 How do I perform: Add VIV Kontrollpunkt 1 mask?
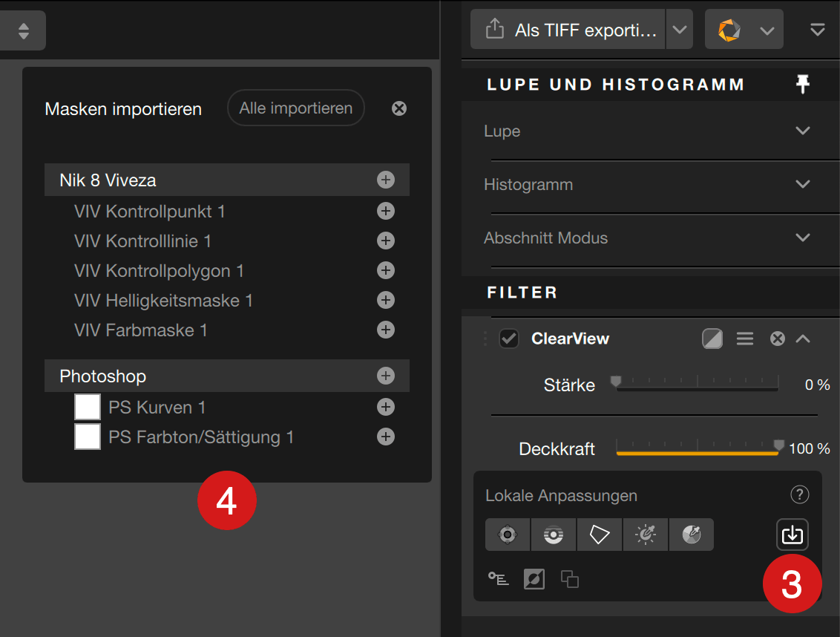[x=386, y=211]
